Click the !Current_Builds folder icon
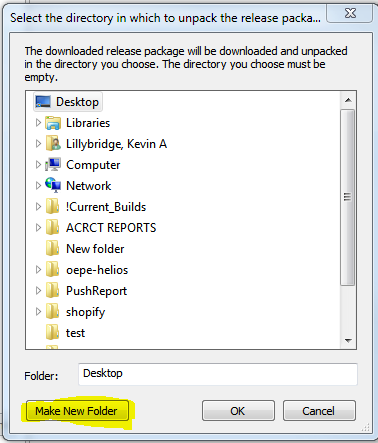378x443 pixels. point(52,207)
